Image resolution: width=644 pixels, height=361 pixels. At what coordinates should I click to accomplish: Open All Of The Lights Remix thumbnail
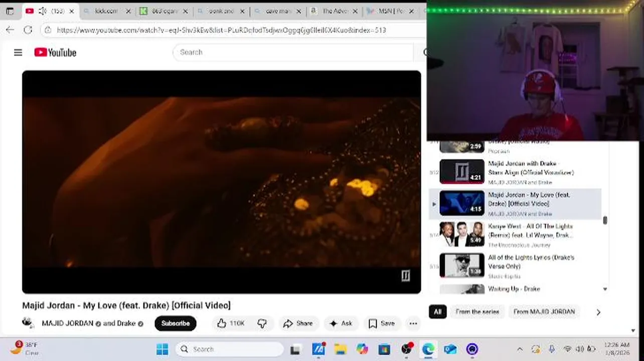coord(462,234)
